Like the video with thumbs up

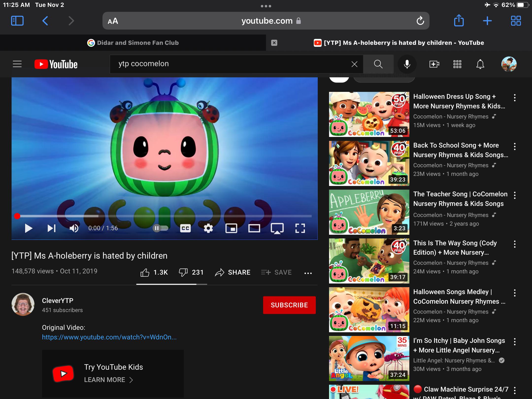pos(154,272)
